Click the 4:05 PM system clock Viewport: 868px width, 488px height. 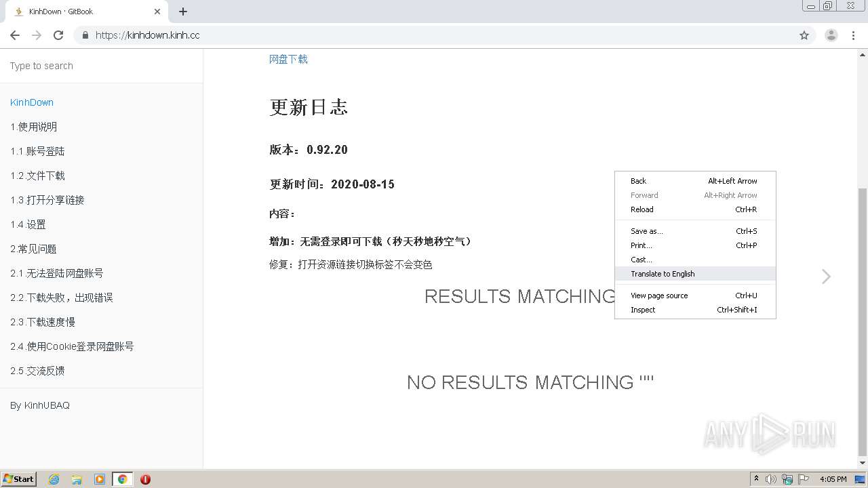point(833,479)
